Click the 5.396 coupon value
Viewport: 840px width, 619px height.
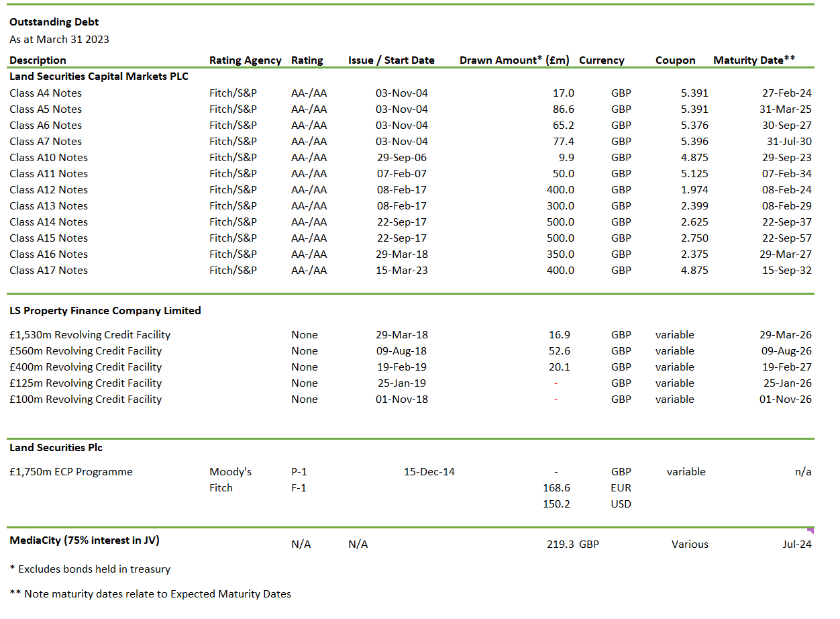(694, 141)
